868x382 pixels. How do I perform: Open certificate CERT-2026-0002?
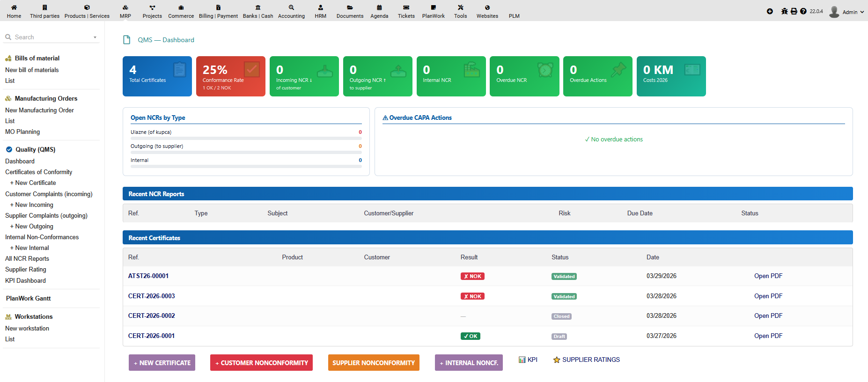pos(152,316)
